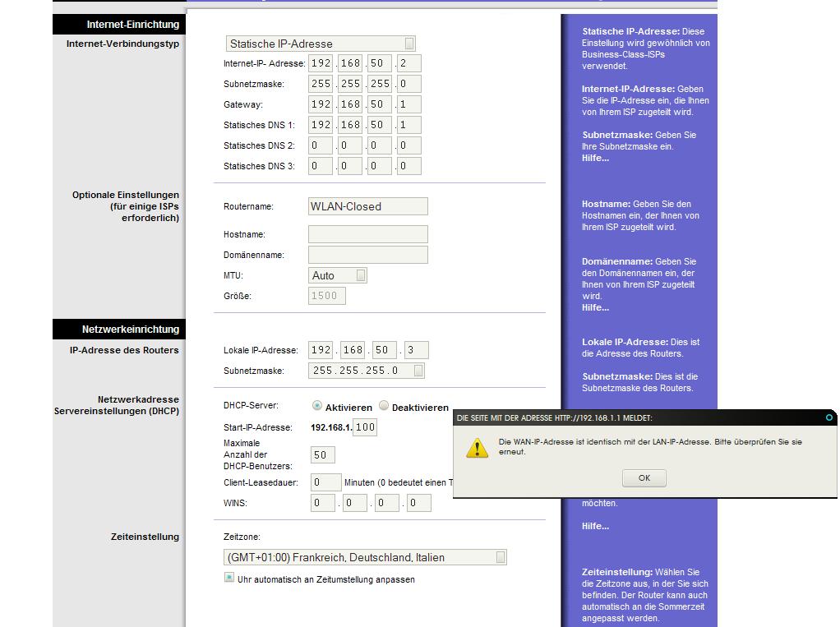840x627 pixels.
Task: Open the MTU Auto dropdown
Action: [338, 275]
